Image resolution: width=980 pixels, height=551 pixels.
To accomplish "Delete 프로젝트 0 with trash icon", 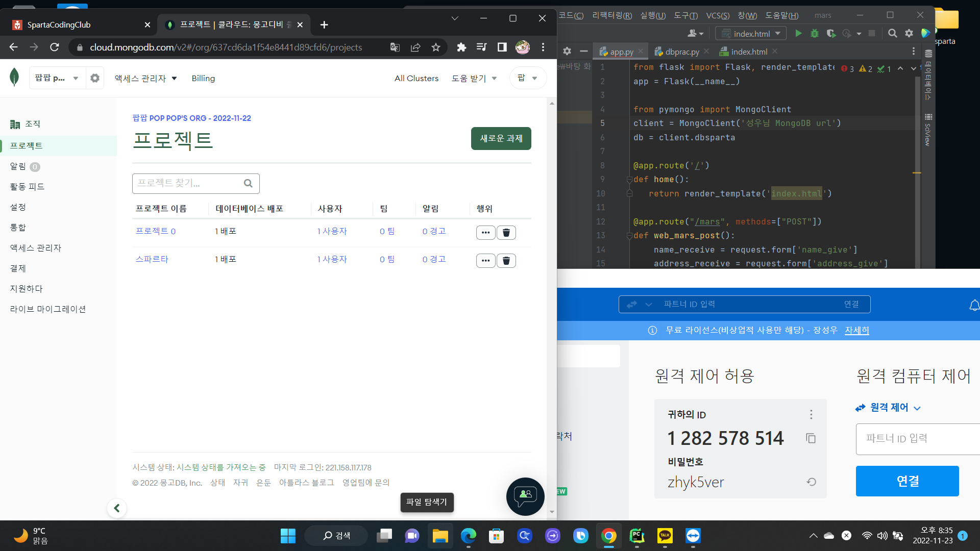I will click(506, 233).
